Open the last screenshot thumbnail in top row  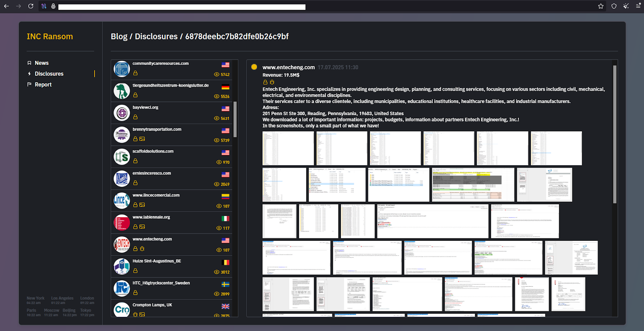click(556, 148)
